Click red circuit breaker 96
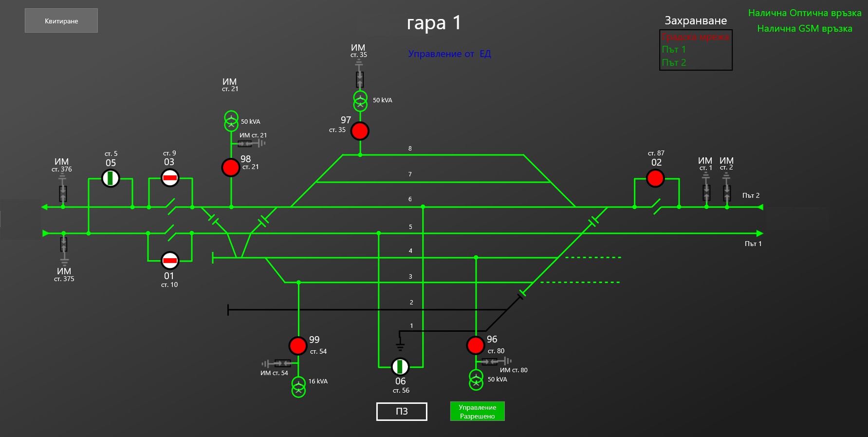Viewport: 868px width, 437px height. coord(475,345)
